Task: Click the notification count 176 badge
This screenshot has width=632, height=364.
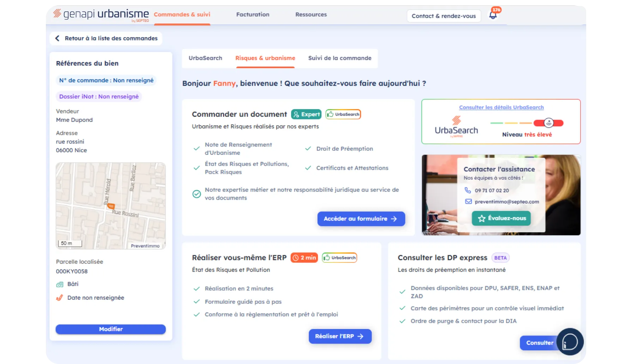Action: tap(497, 10)
